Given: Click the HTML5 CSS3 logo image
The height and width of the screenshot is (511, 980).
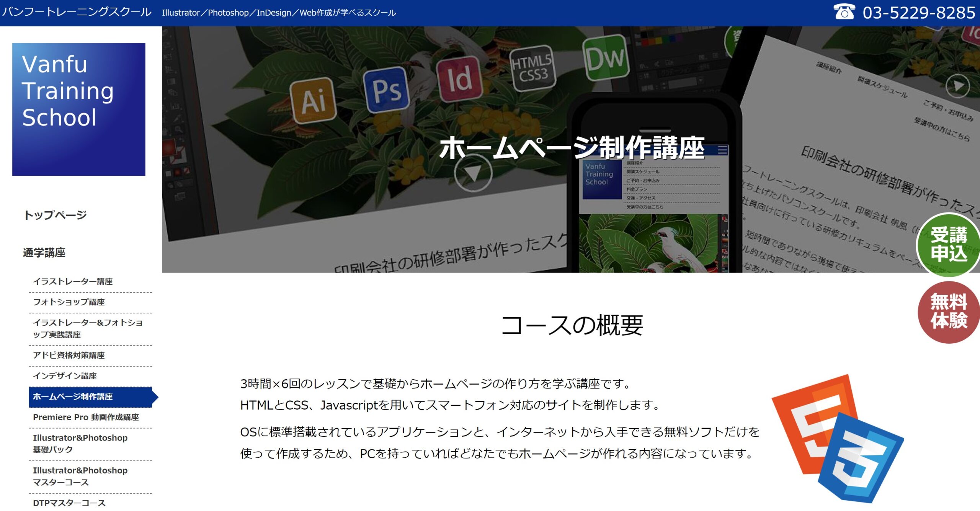Looking at the screenshot, I should [x=838, y=438].
